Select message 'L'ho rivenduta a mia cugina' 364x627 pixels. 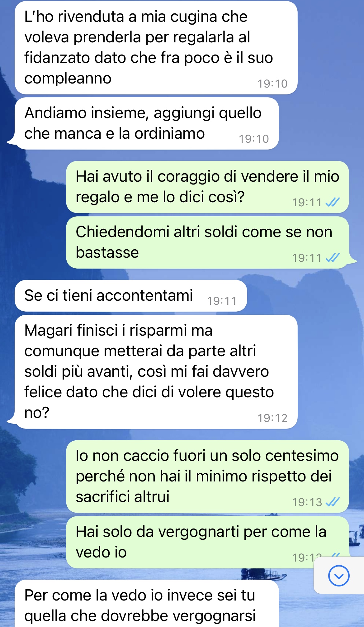pyautogui.click(x=156, y=48)
